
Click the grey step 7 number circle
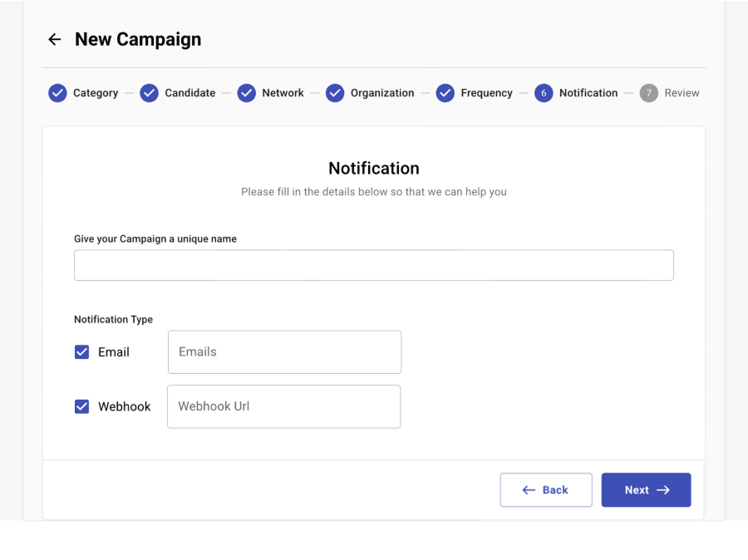tap(649, 93)
